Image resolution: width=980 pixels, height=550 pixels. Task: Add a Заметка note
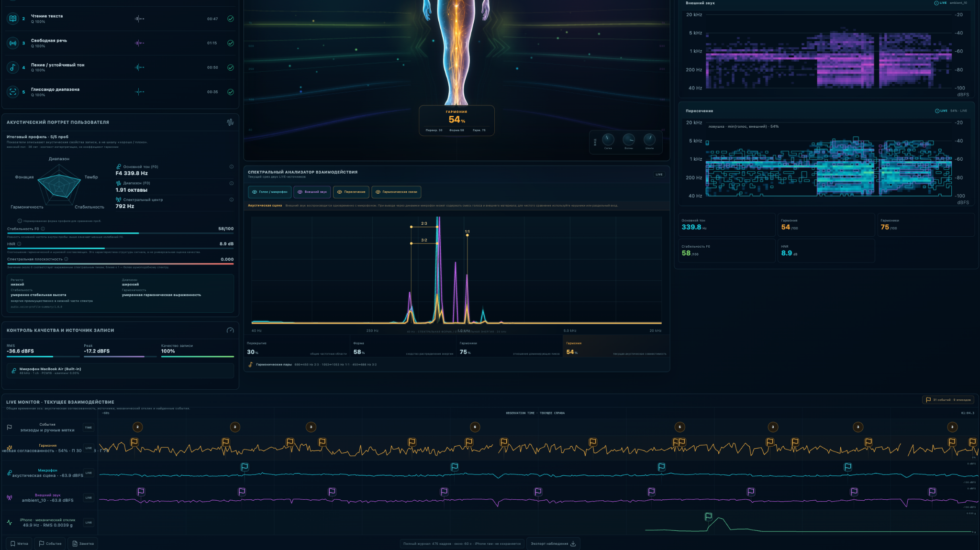(83, 543)
